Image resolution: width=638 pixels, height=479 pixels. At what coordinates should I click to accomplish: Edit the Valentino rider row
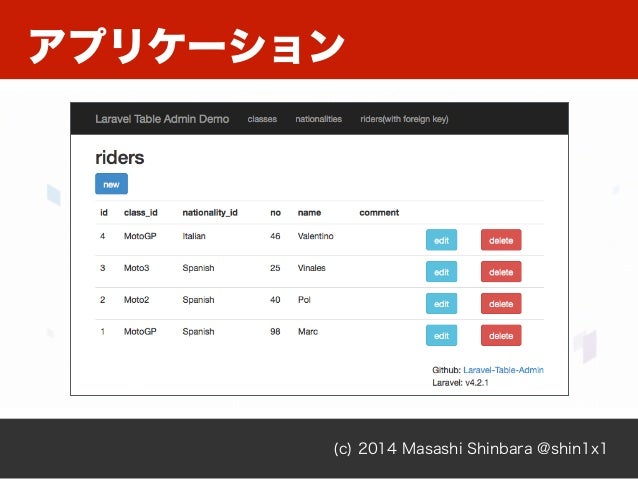tap(441, 240)
